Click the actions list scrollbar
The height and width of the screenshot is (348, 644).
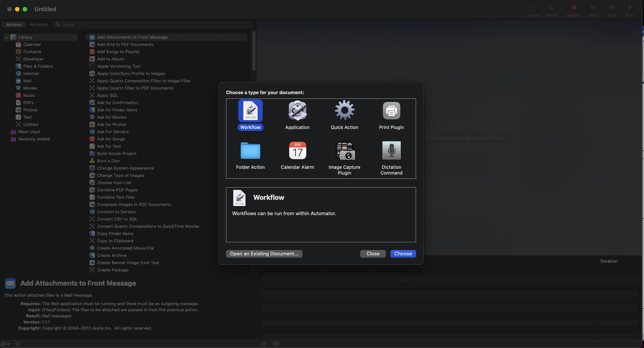[254, 51]
